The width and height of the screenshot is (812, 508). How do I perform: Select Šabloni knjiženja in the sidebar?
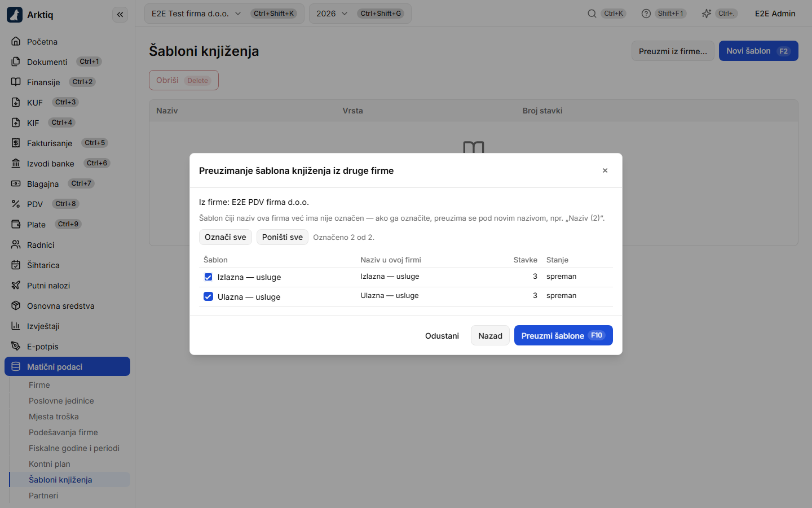coord(70,480)
